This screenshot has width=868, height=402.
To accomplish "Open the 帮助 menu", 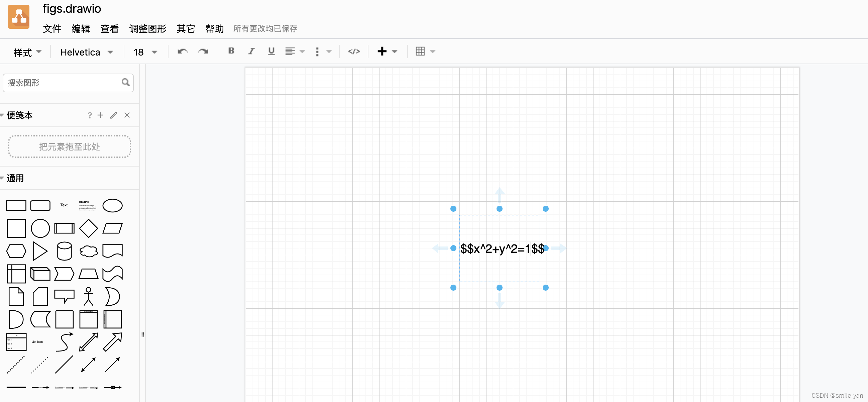I will pos(215,29).
